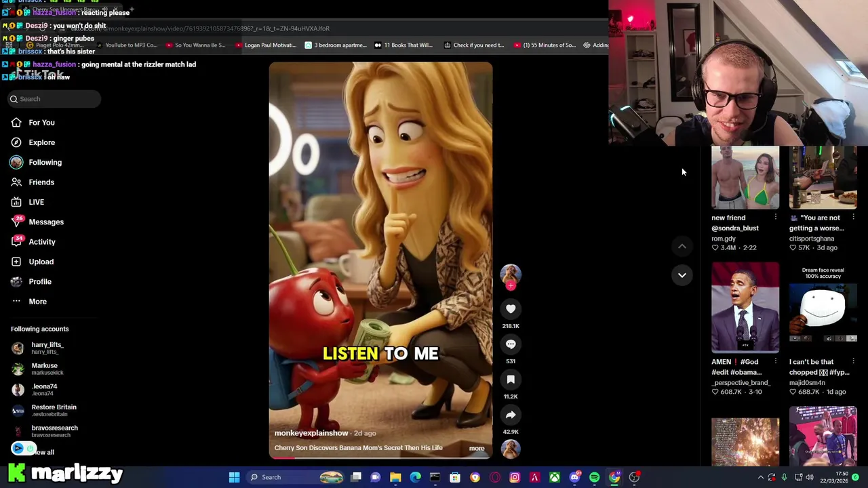Open Xbox app from taskbar

[x=555, y=477]
